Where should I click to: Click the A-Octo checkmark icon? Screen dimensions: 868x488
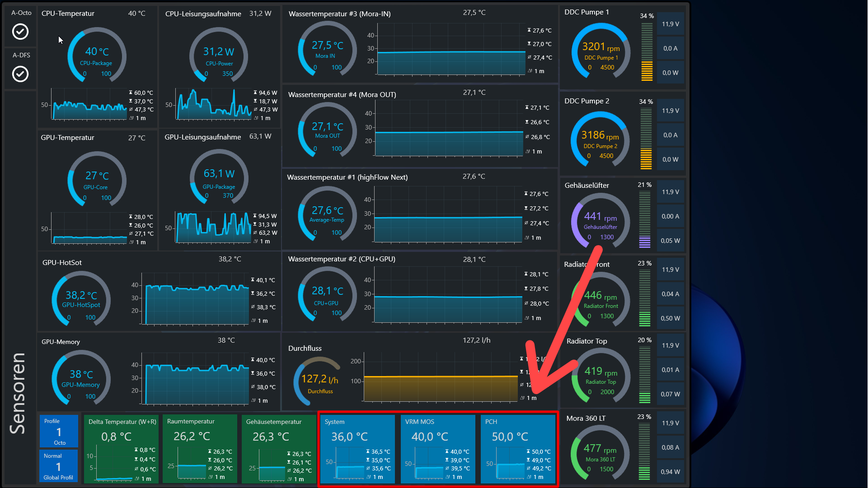coord(20,32)
